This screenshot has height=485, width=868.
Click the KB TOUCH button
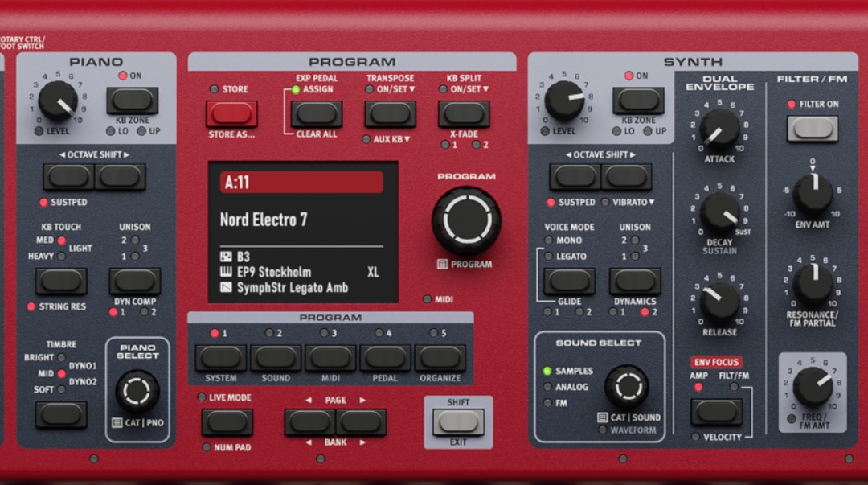[61, 281]
